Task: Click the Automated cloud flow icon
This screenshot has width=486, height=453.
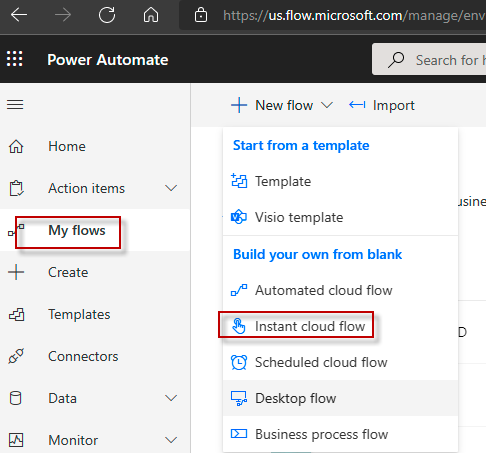Action: click(x=239, y=290)
